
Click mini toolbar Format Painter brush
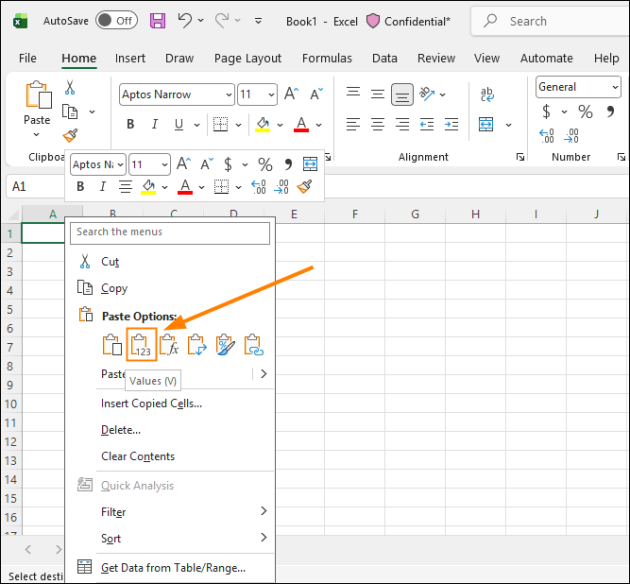point(304,186)
